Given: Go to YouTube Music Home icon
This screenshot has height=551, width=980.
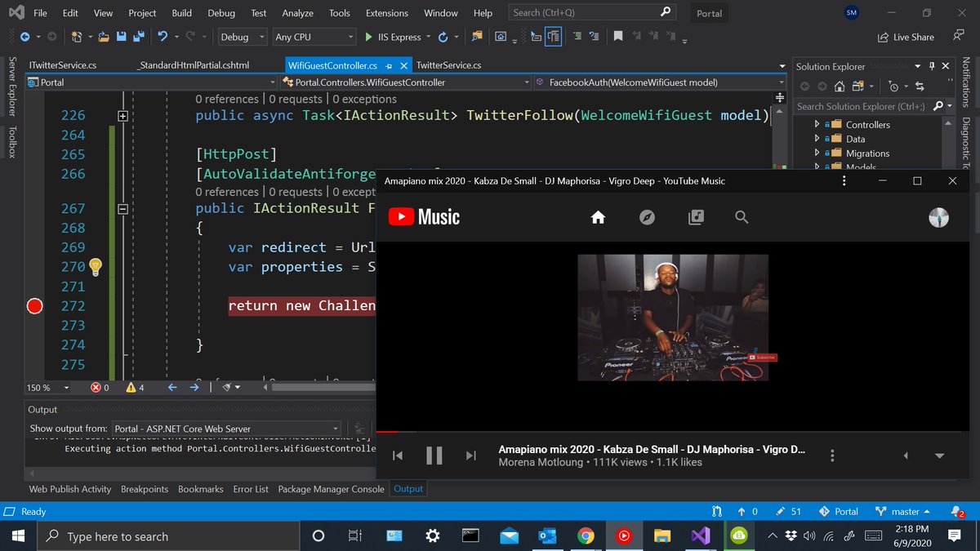Looking at the screenshot, I should [598, 217].
